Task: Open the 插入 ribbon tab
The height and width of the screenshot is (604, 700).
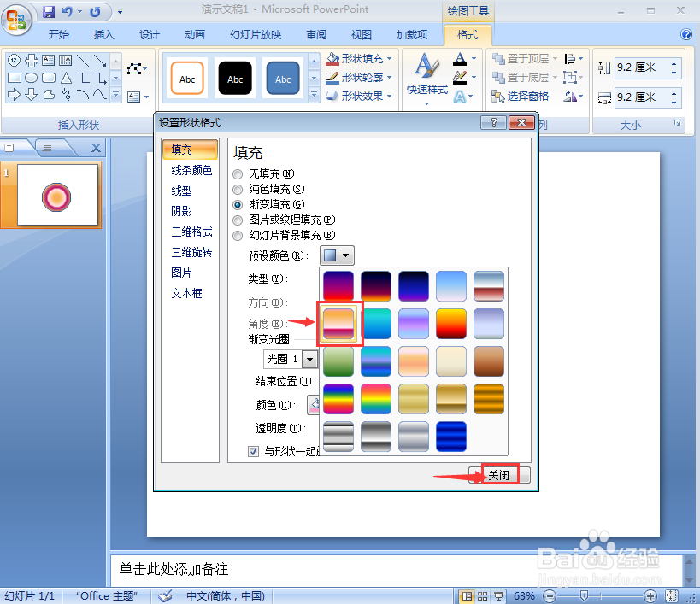Action: pyautogui.click(x=104, y=34)
